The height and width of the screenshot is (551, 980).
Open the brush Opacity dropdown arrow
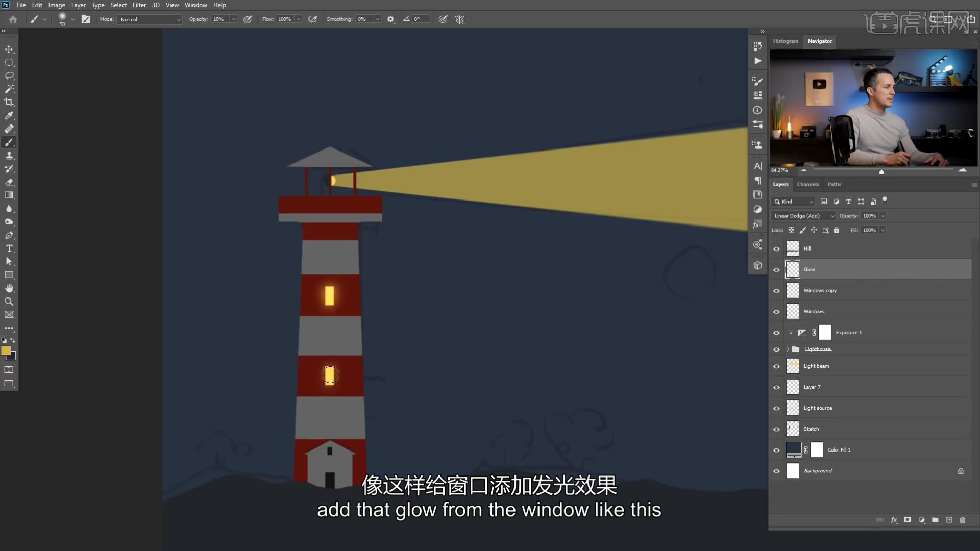click(x=233, y=19)
